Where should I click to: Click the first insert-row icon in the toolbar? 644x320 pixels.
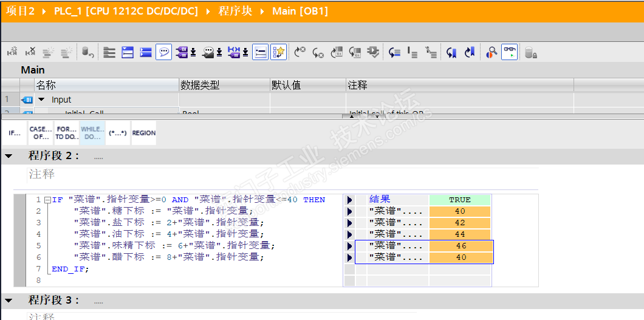(x=13, y=52)
